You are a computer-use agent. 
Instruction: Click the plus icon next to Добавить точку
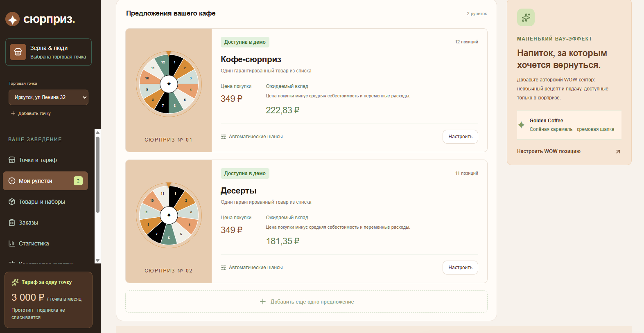tap(13, 113)
